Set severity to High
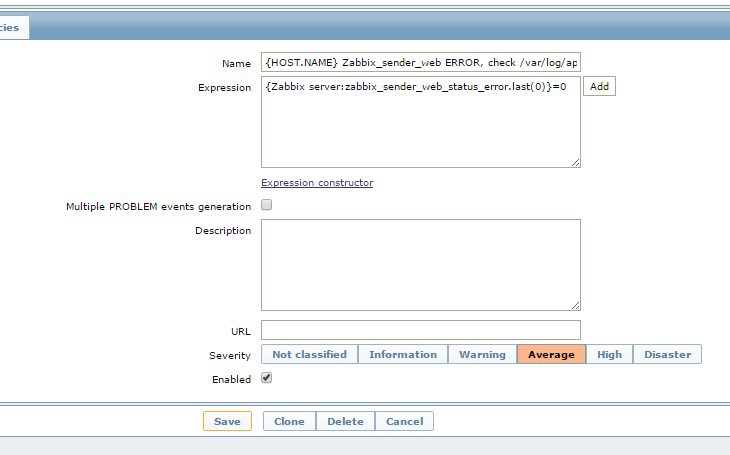 (609, 354)
